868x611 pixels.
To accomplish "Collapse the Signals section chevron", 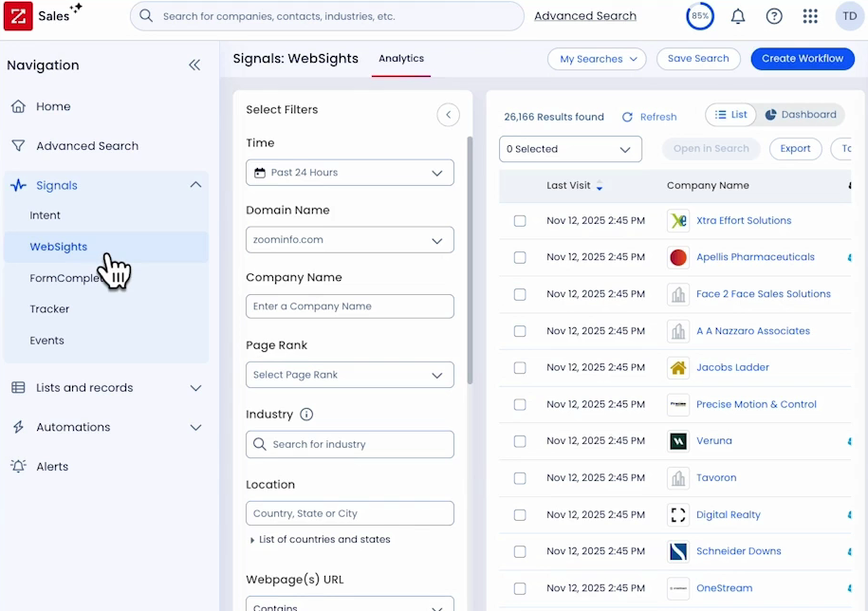I will coord(196,185).
